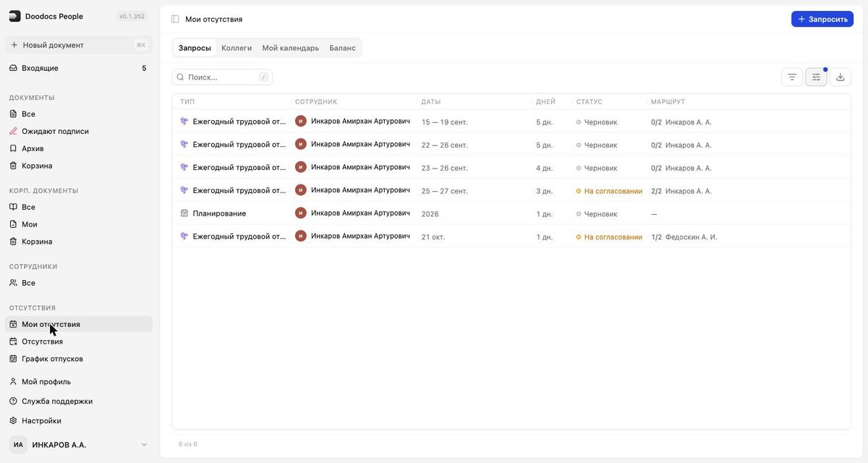
Task: Open the filter icon button
Action: tap(792, 77)
